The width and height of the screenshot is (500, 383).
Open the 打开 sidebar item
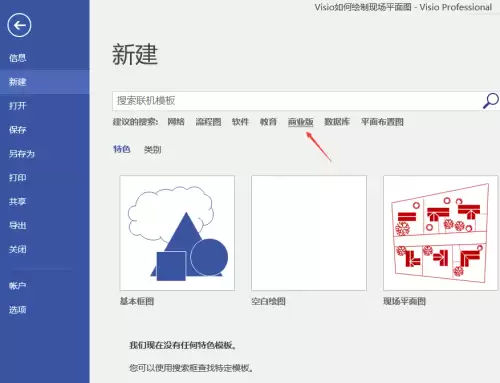click(x=18, y=106)
